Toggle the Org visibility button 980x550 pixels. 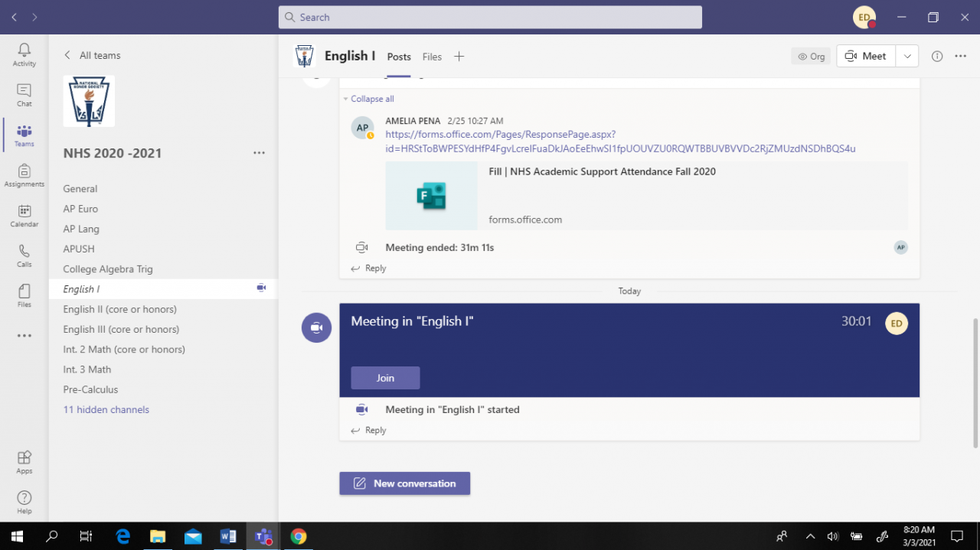click(x=811, y=57)
